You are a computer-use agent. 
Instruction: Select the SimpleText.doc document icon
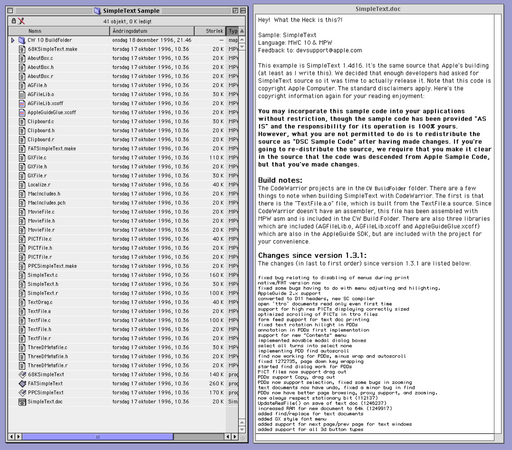coord(22,402)
